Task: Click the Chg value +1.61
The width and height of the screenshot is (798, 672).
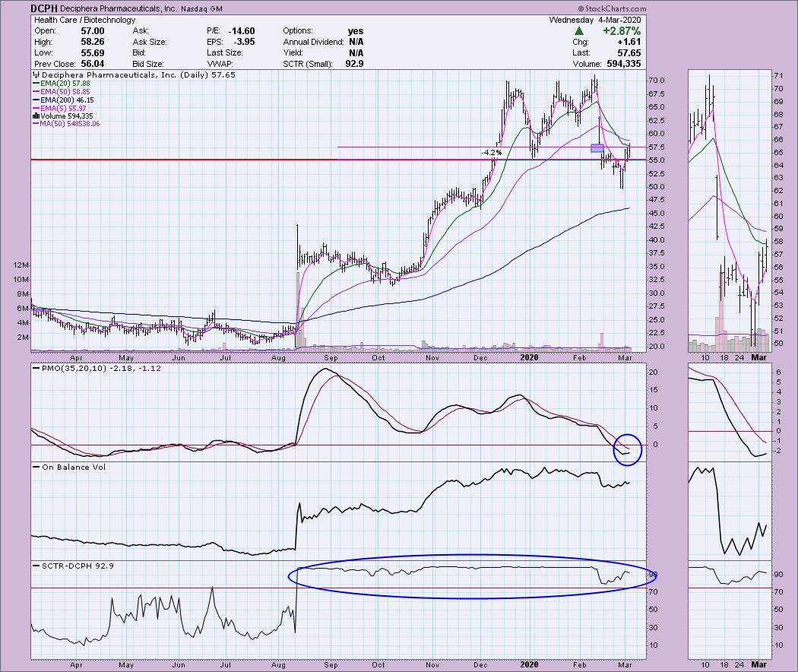Action: (629, 42)
